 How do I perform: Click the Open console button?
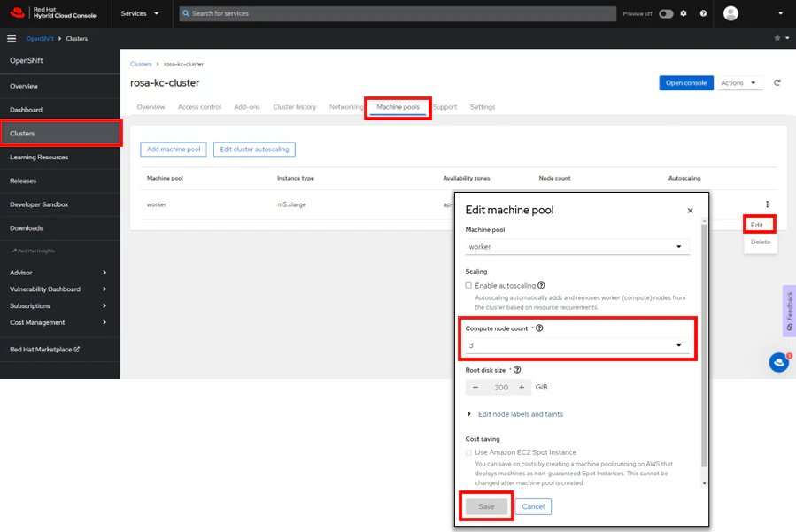686,82
